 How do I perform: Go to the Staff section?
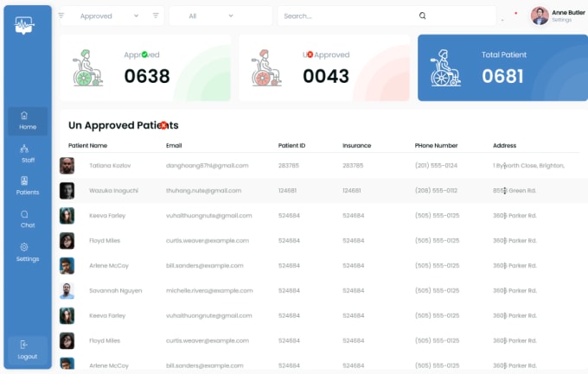(x=28, y=154)
